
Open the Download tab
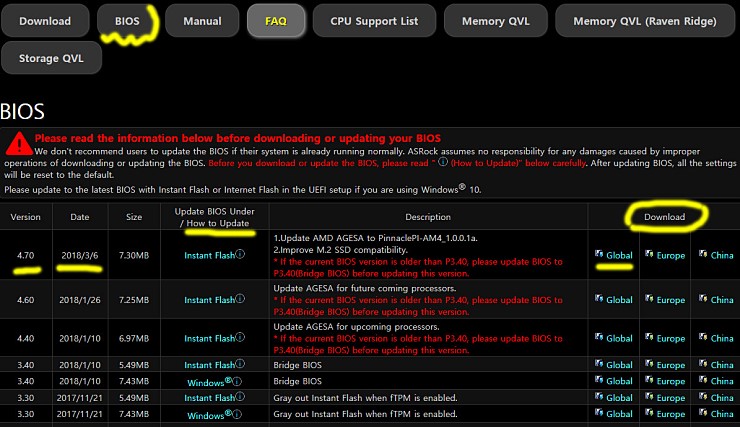45,21
